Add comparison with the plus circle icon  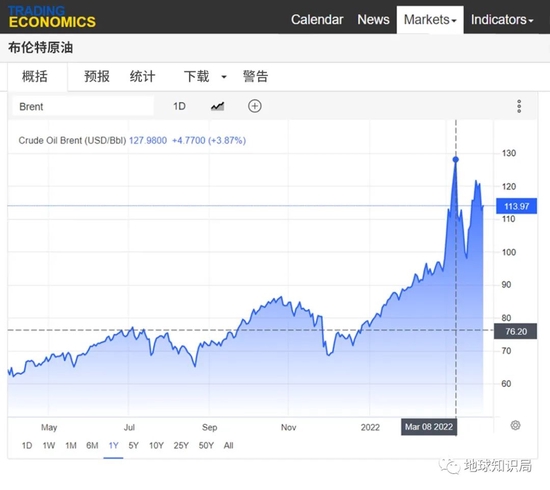[255, 106]
